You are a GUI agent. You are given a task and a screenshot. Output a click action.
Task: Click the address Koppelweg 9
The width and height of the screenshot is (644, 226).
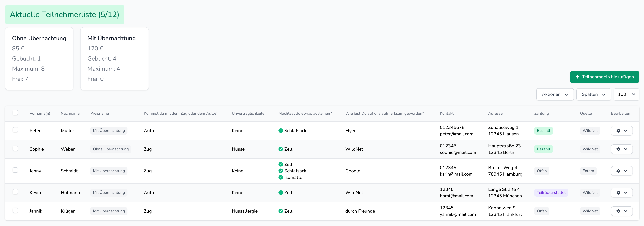[x=502, y=208]
